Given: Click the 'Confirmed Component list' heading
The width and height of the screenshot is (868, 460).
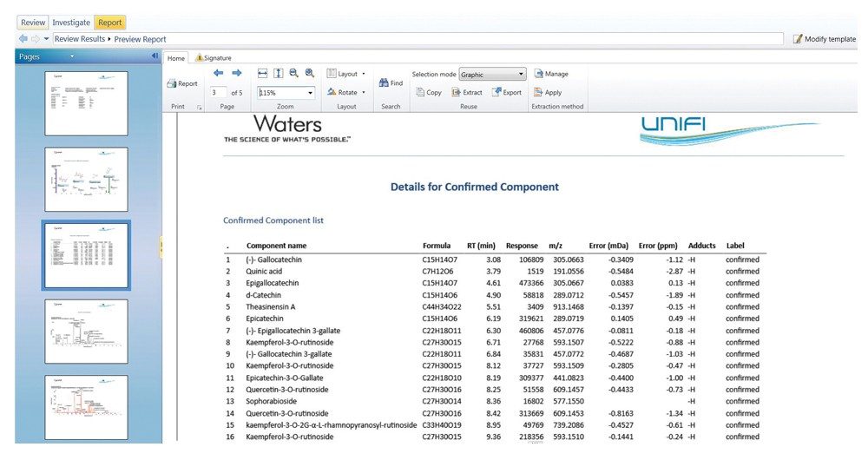Looking at the screenshot, I should 273,220.
